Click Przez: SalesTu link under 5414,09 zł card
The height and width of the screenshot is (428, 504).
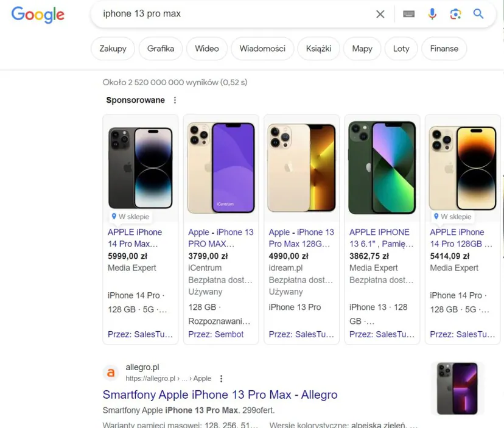point(463,334)
